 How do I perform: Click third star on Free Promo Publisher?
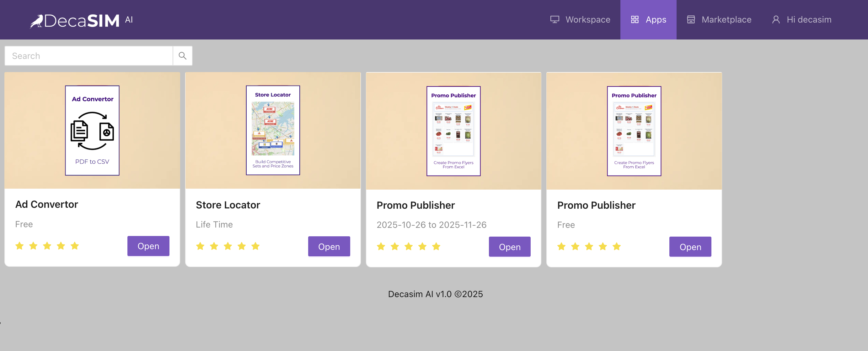pos(589,247)
